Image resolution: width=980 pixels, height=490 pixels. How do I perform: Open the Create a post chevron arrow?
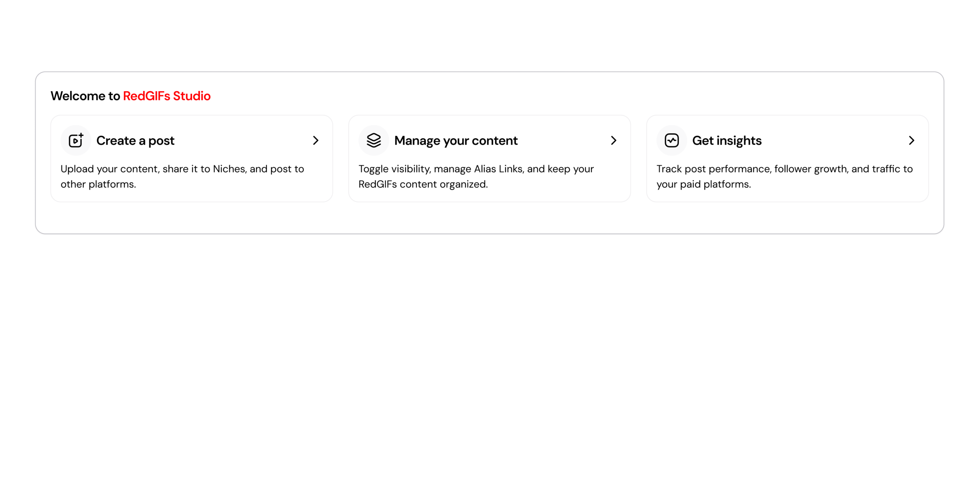click(315, 140)
